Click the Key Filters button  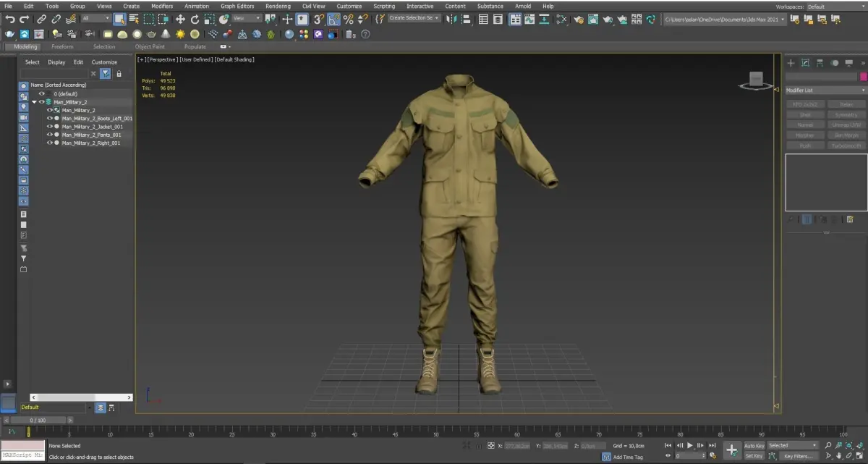[x=798, y=456]
